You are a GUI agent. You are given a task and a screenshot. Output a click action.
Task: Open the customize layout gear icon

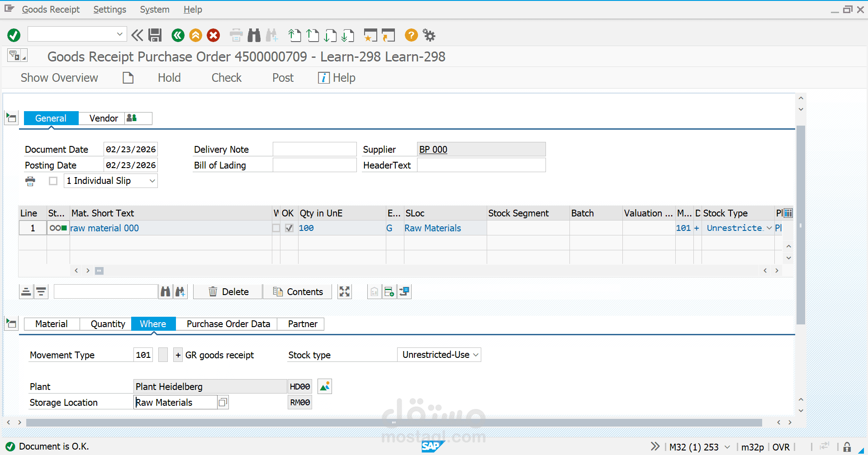pyautogui.click(x=428, y=35)
